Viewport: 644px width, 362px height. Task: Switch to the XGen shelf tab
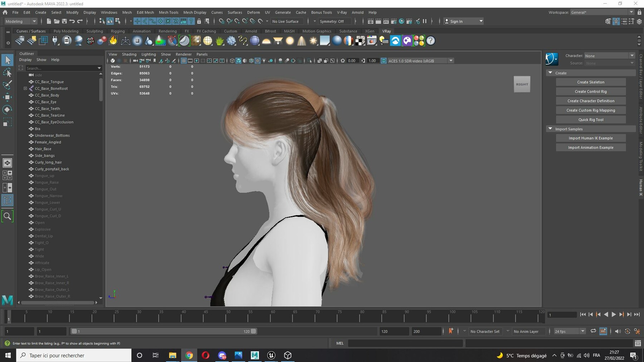pos(370,31)
